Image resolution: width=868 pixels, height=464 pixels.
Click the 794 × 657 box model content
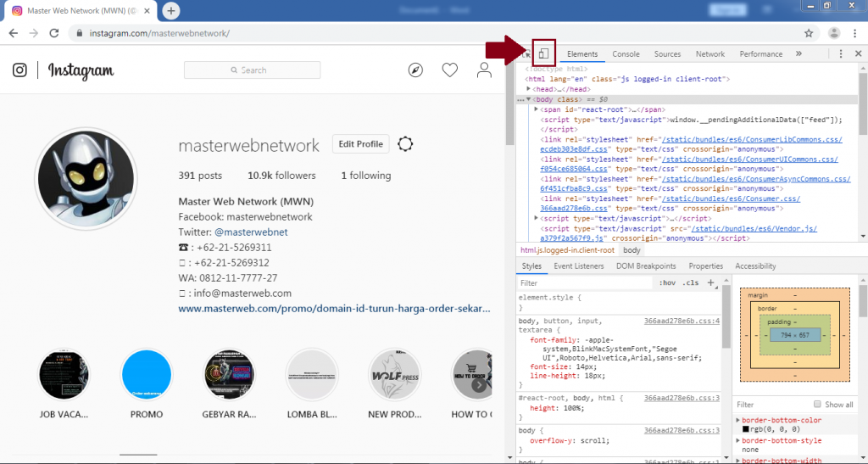pyautogui.click(x=795, y=335)
